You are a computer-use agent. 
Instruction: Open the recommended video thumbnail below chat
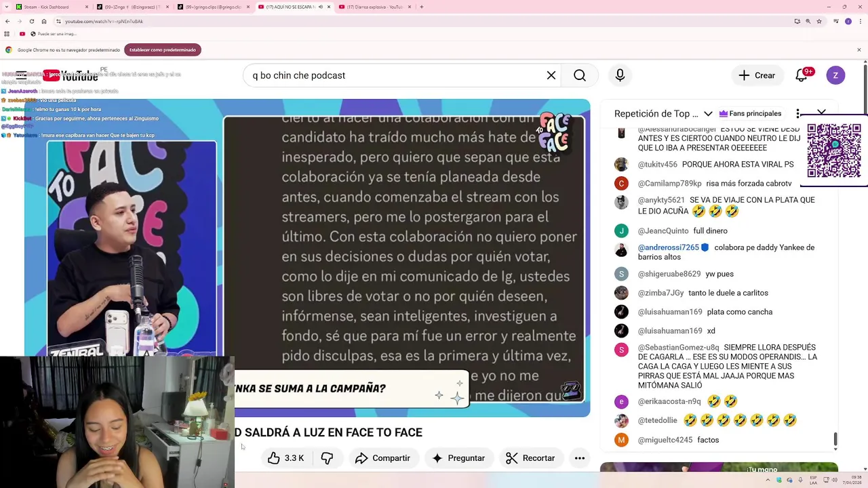click(x=719, y=468)
